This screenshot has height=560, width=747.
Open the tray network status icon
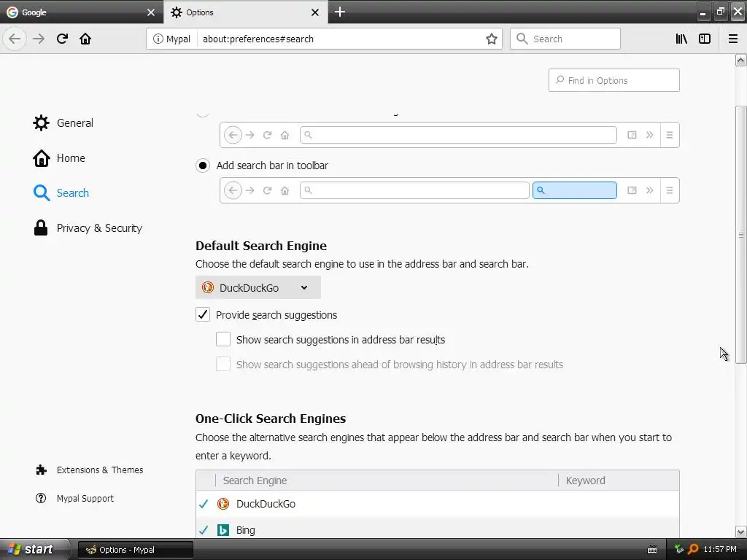tap(679, 549)
